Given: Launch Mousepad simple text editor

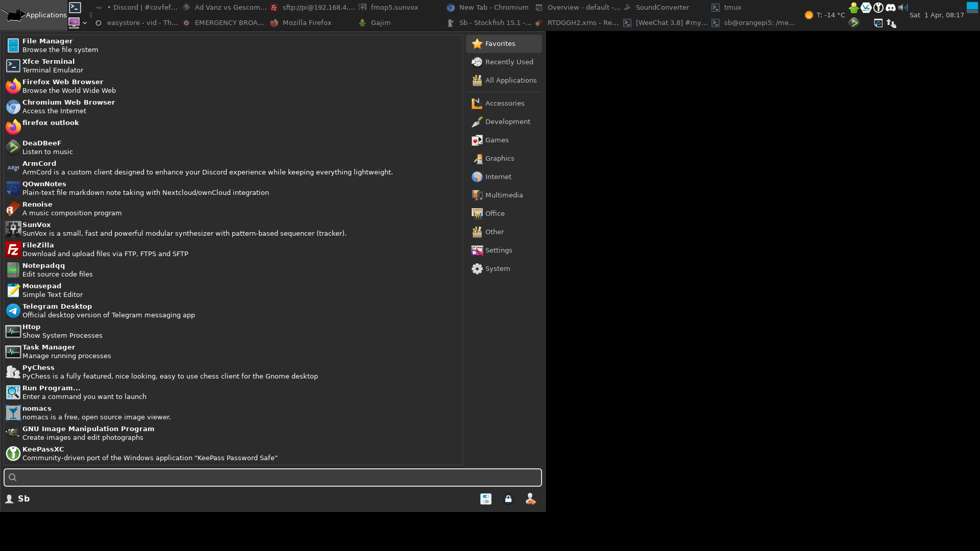Looking at the screenshot, I should (233, 290).
